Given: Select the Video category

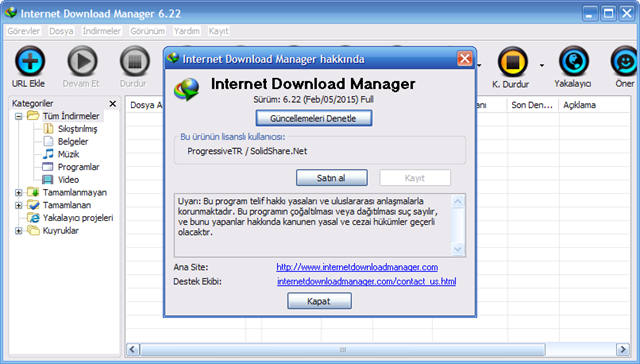Looking at the screenshot, I should [x=69, y=180].
